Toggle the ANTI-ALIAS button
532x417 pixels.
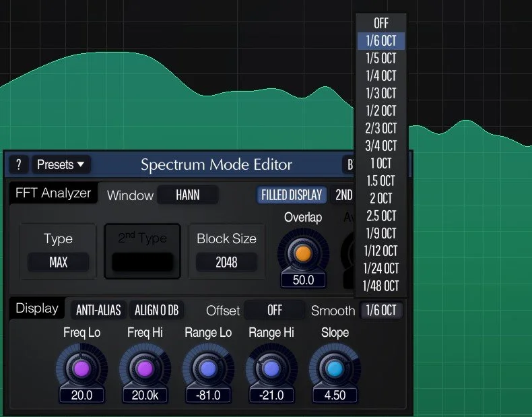click(x=98, y=310)
